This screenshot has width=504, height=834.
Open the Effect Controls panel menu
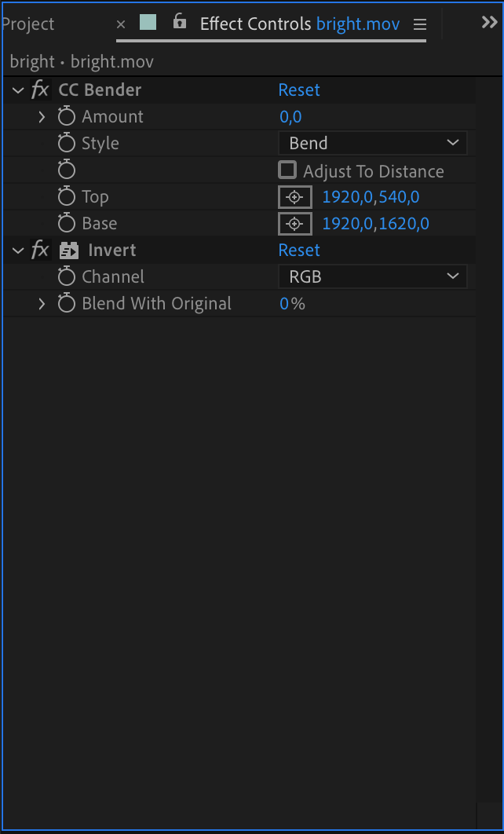(x=420, y=24)
